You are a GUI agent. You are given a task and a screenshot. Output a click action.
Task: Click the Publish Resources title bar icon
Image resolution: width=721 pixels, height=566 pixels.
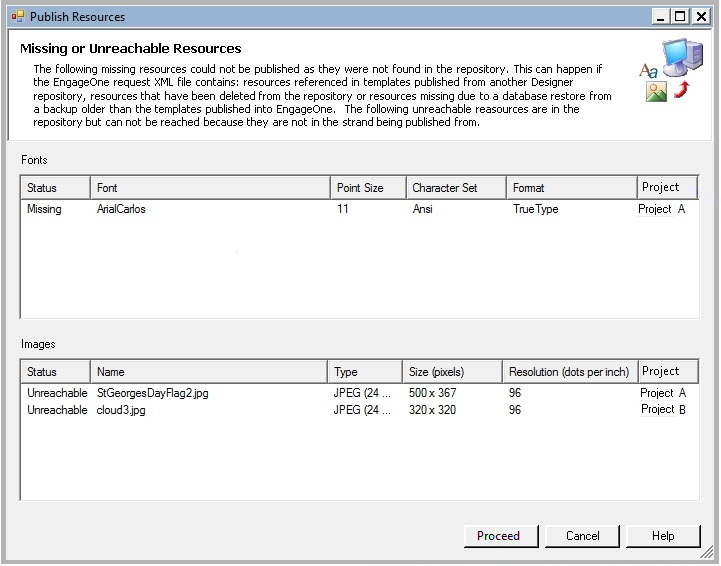click(16, 16)
